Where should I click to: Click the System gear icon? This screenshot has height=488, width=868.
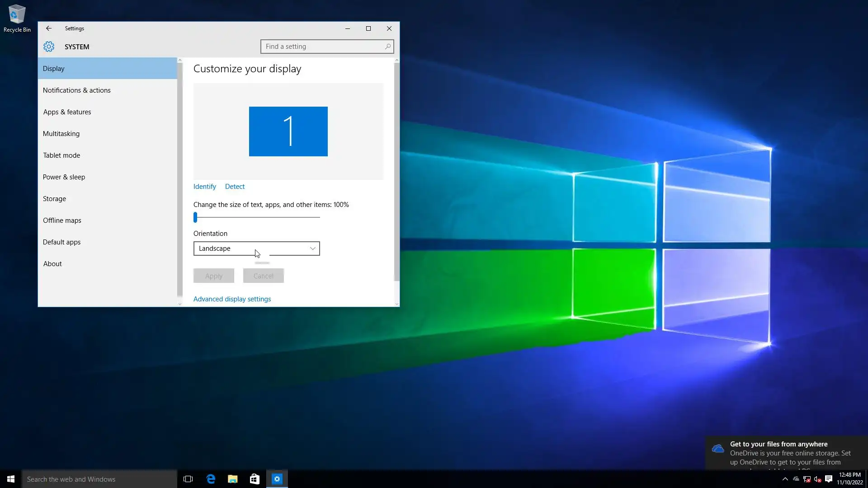pos(49,47)
